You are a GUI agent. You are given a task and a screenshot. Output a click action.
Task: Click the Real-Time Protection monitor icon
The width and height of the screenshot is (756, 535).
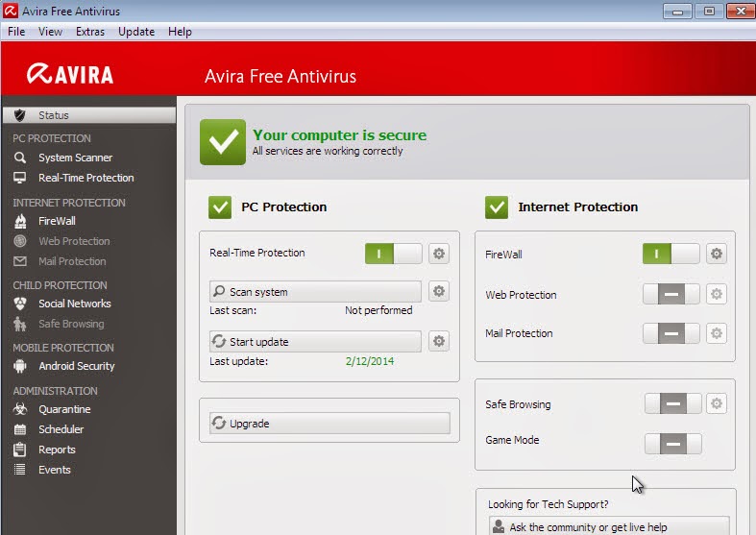[20, 178]
